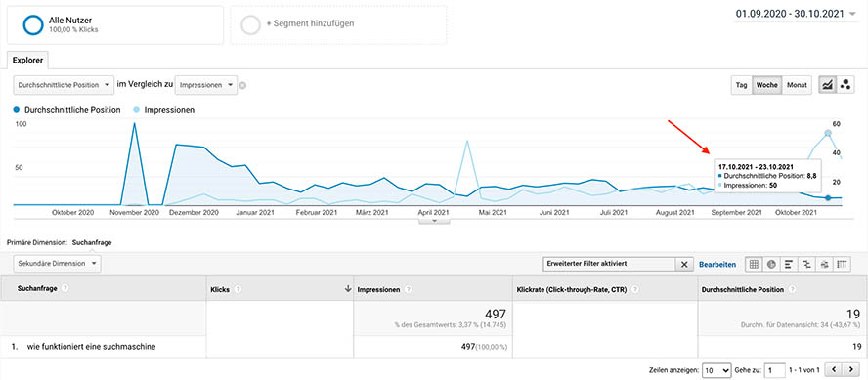Open the Sekundäre Dimension dropdown
The height and width of the screenshot is (380, 868).
pos(57,264)
